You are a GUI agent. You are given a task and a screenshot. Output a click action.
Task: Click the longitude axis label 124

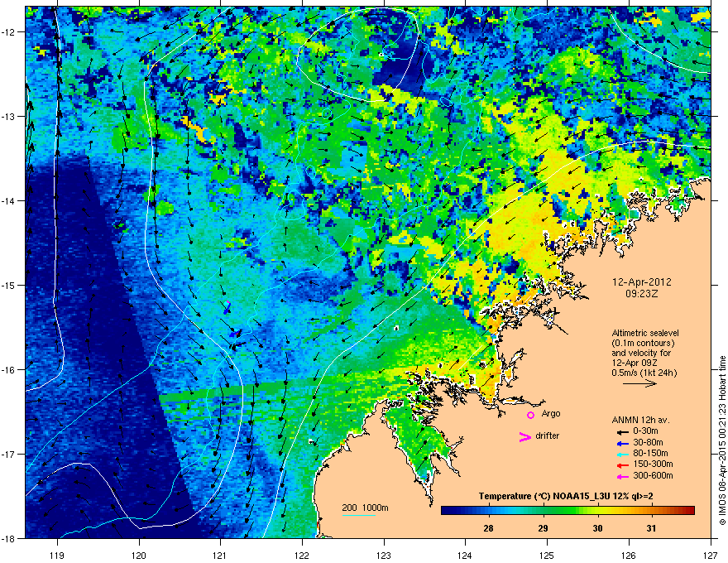(465, 556)
